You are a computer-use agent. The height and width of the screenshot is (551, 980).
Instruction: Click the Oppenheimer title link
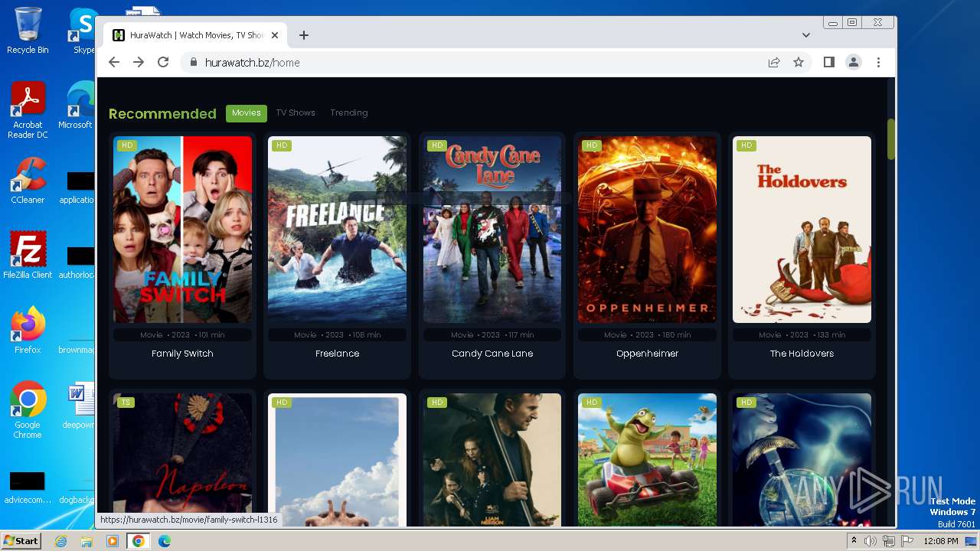click(647, 354)
